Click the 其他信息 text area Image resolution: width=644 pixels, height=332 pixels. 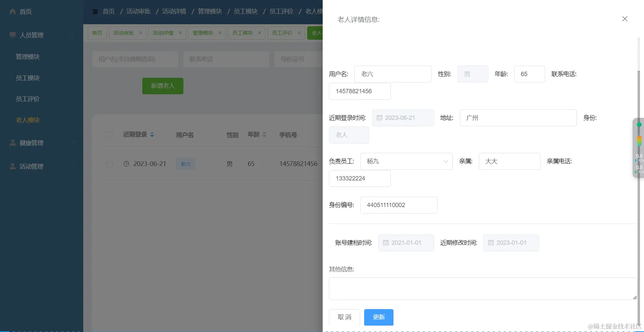coord(483,289)
